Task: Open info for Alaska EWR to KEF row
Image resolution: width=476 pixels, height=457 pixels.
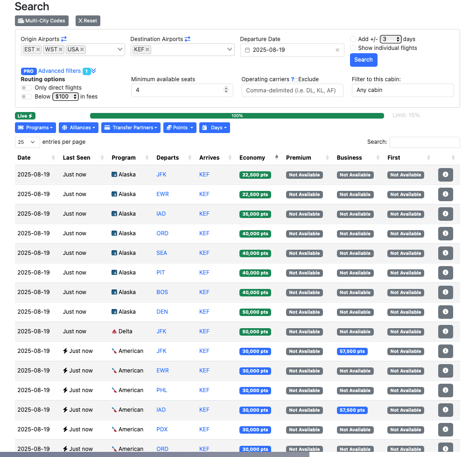Action: [x=445, y=194]
